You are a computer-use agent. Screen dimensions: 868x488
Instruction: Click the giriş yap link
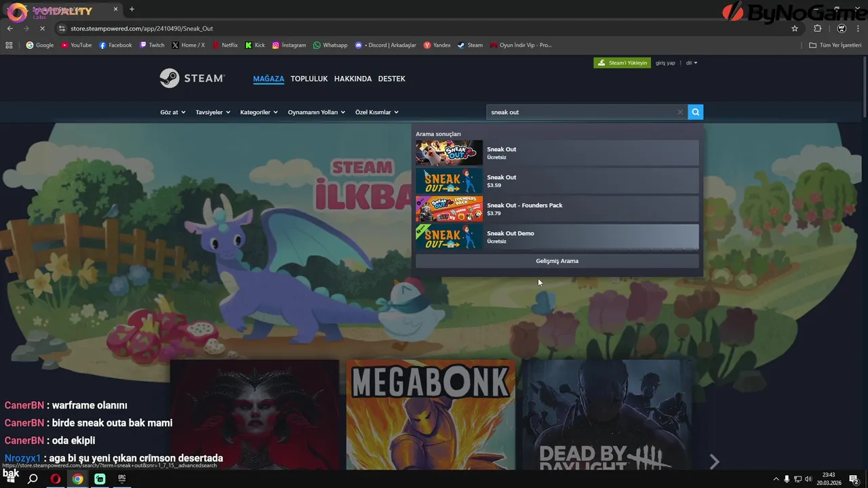pyautogui.click(x=665, y=63)
